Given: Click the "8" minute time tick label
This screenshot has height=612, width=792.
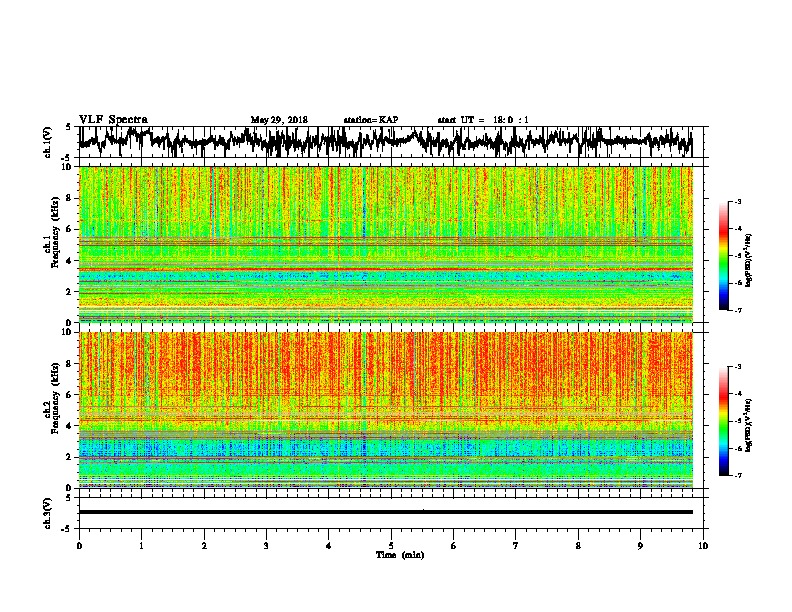Looking at the screenshot, I should click(x=578, y=546).
